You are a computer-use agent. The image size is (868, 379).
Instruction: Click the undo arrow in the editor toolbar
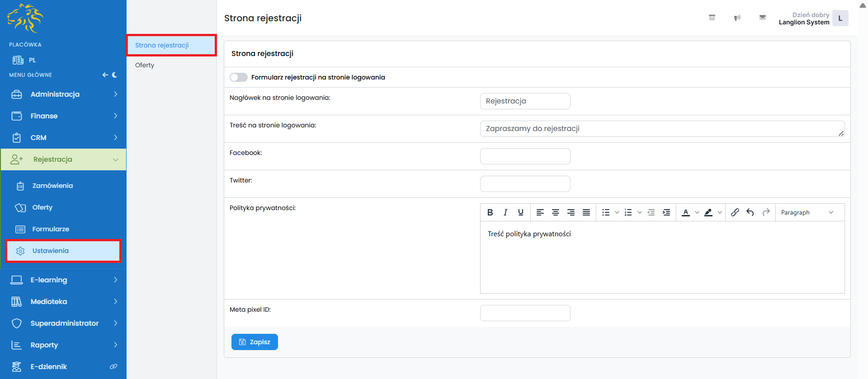pos(750,212)
